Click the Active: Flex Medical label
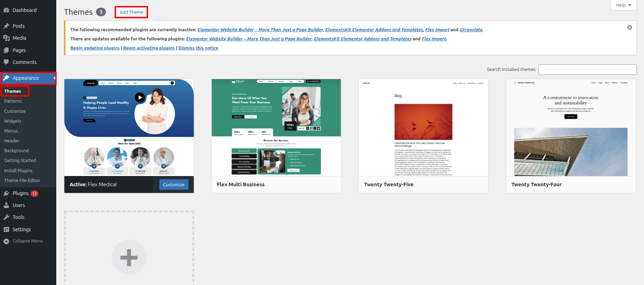 [93, 184]
